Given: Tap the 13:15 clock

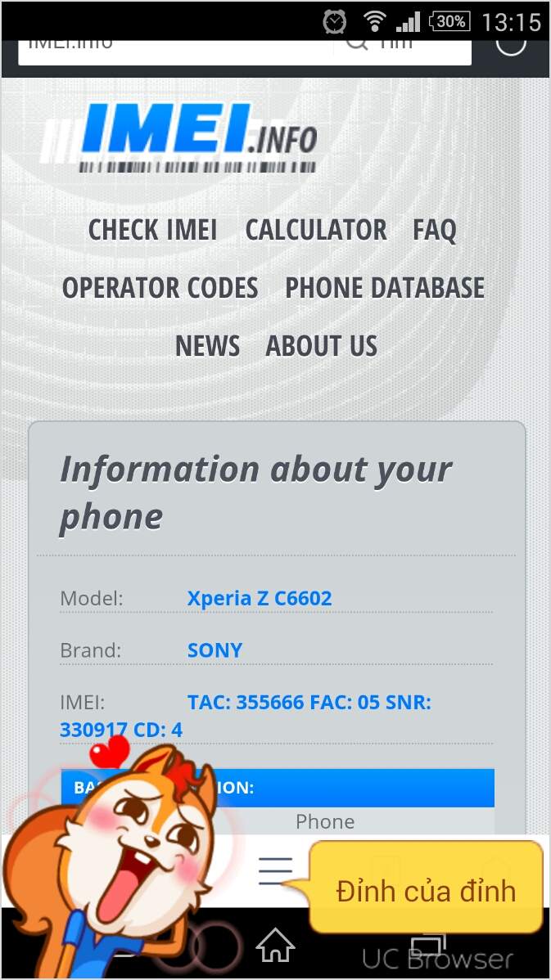Looking at the screenshot, I should (x=511, y=23).
